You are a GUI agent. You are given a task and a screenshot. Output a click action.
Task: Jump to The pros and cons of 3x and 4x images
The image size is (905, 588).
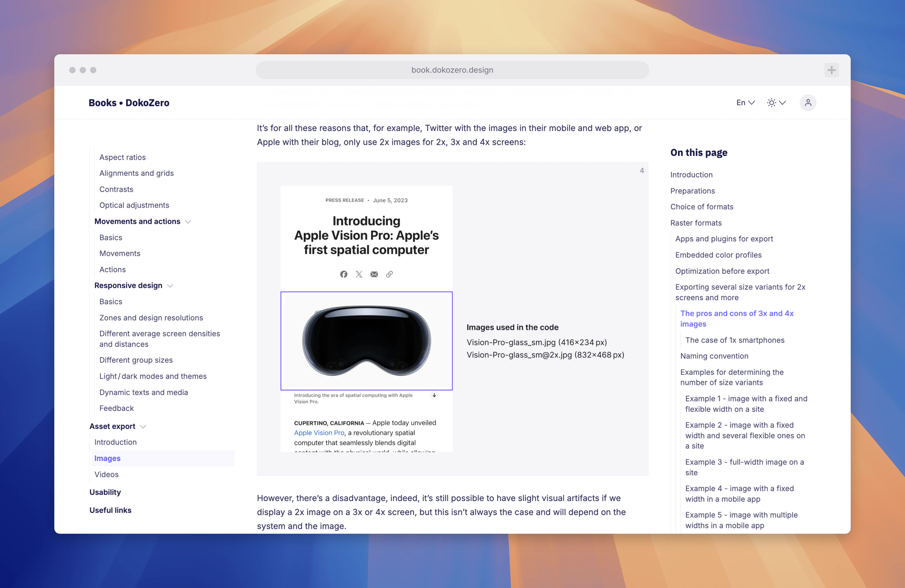[x=736, y=318]
